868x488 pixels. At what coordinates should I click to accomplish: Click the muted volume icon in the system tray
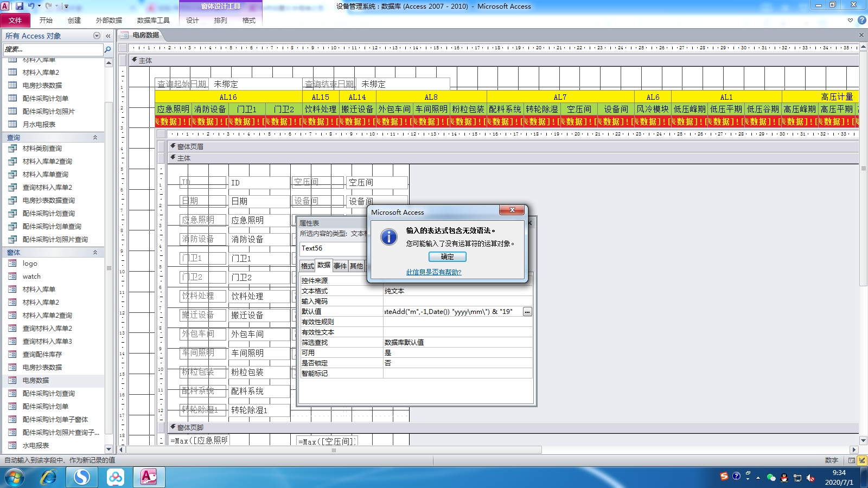[x=811, y=478]
